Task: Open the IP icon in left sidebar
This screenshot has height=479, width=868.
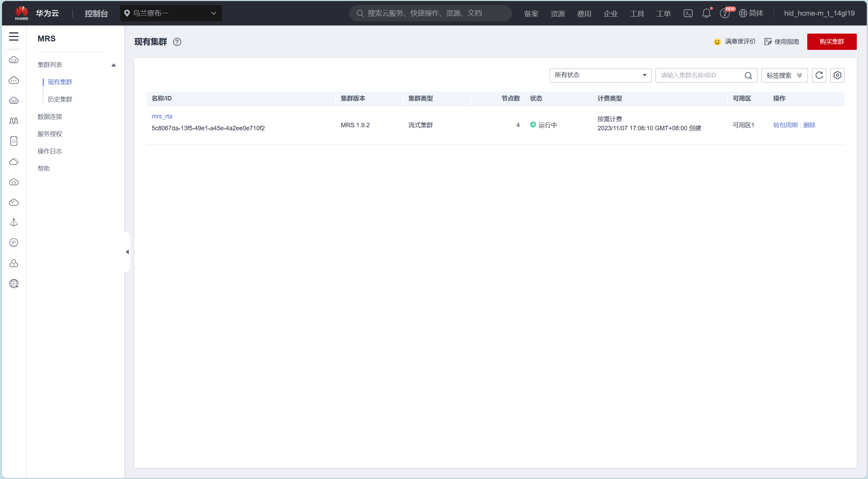Action: click(14, 243)
